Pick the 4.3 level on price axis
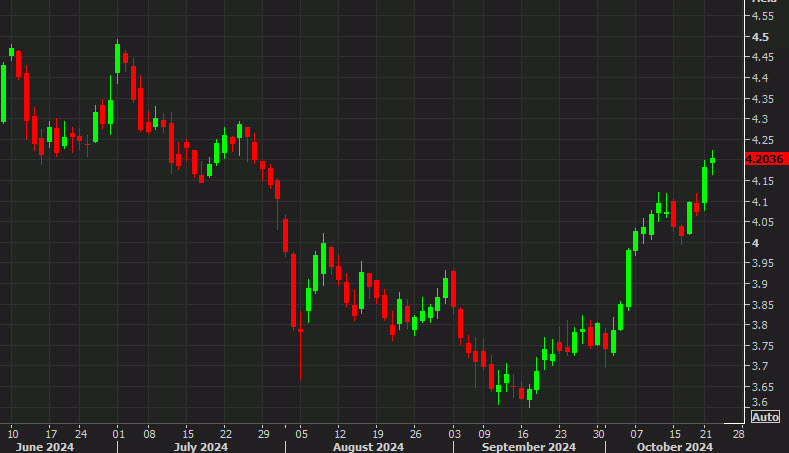 [x=760, y=119]
